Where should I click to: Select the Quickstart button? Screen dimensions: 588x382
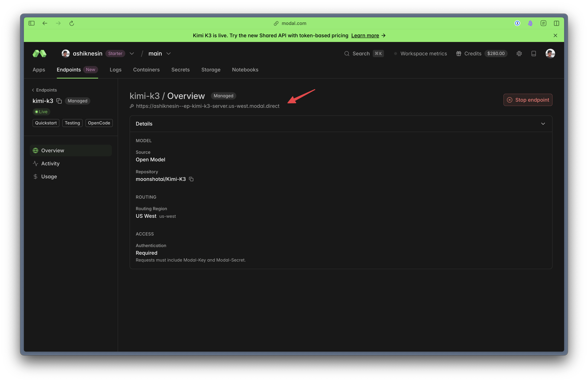[x=46, y=123]
